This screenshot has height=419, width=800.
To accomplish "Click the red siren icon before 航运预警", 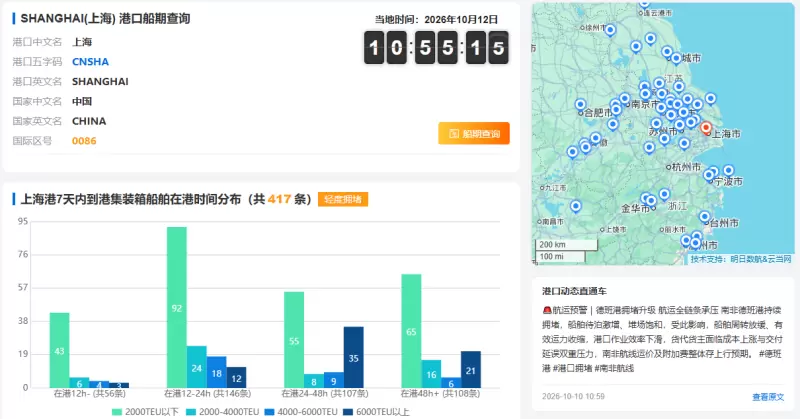I will tap(547, 310).
